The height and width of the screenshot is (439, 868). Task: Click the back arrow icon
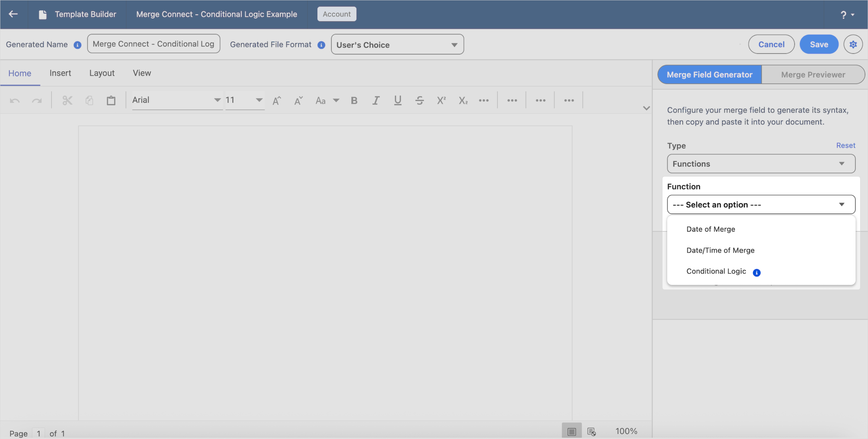[13, 14]
